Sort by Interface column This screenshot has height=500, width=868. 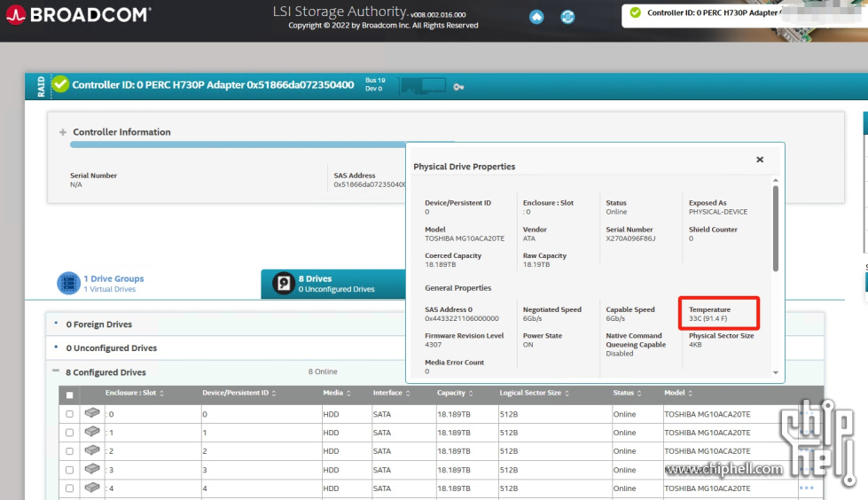[x=391, y=393]
